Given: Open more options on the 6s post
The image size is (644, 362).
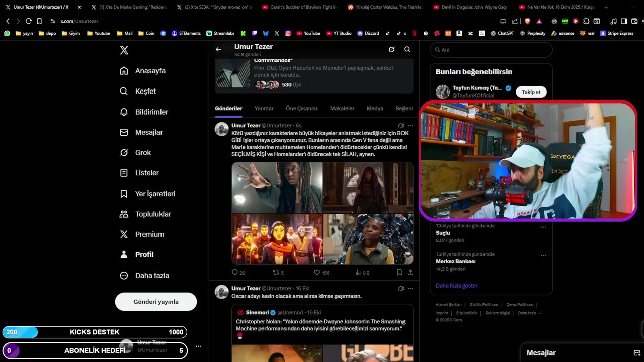Looking at the screenshot, I should tap(410, 126).
